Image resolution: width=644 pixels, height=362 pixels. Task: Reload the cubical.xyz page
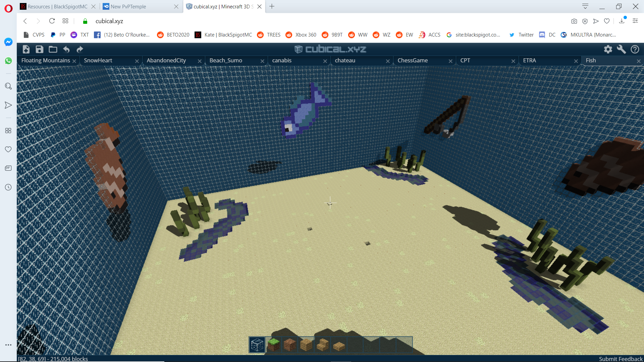click(52, 21)
